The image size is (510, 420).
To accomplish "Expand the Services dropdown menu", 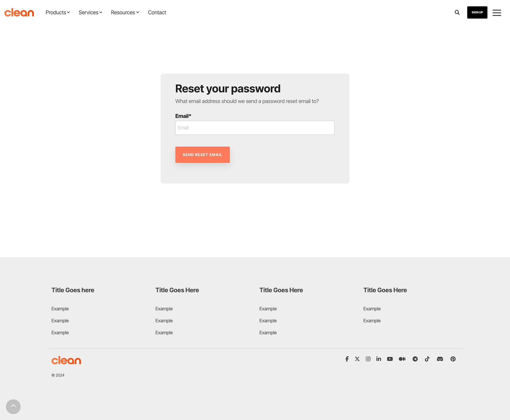I will [x=90, y=12].
